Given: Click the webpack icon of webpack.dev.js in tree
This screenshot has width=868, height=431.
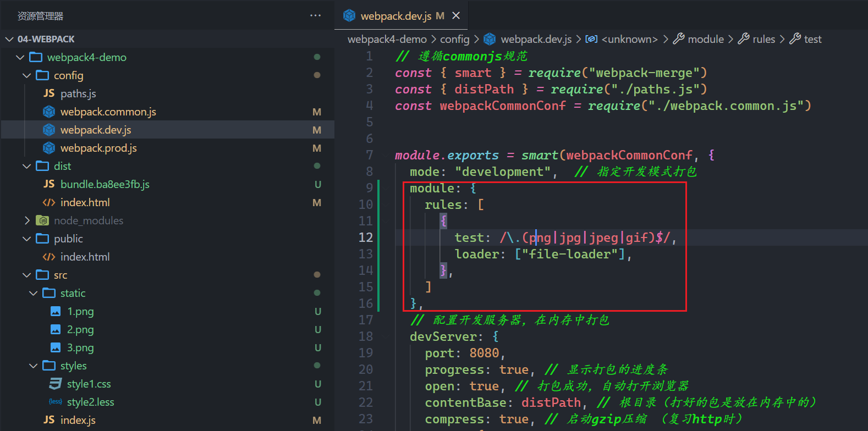Looking at the screenshot, I should point(49,130).
